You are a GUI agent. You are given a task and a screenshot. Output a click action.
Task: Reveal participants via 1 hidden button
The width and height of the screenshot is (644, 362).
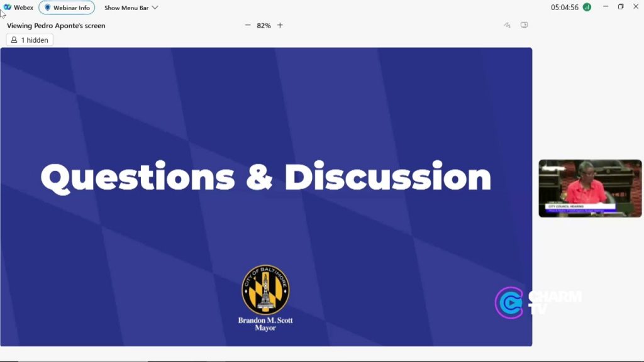pyautogui.click(x=30, y=40)
